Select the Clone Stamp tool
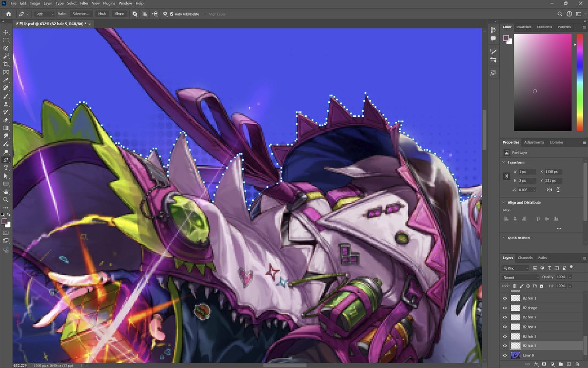Image resolution: width=588 pixels, height=368 pixels. (x=6, y=104)
